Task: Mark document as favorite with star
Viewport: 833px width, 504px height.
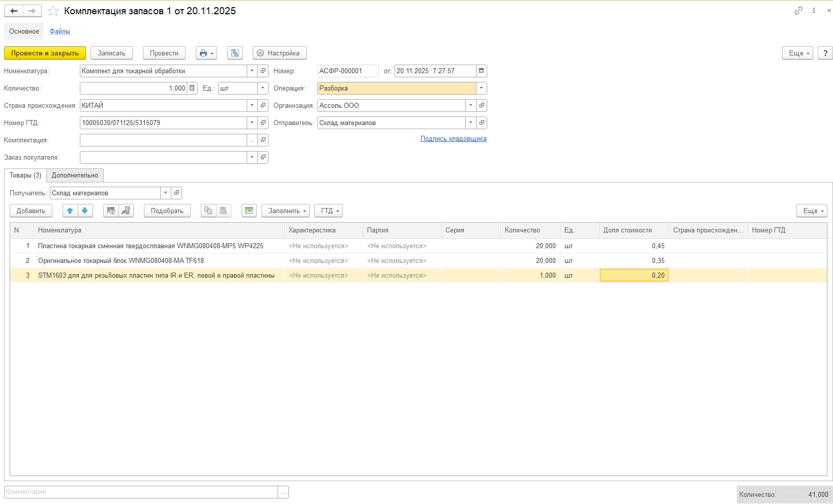Action: point(53,11)
